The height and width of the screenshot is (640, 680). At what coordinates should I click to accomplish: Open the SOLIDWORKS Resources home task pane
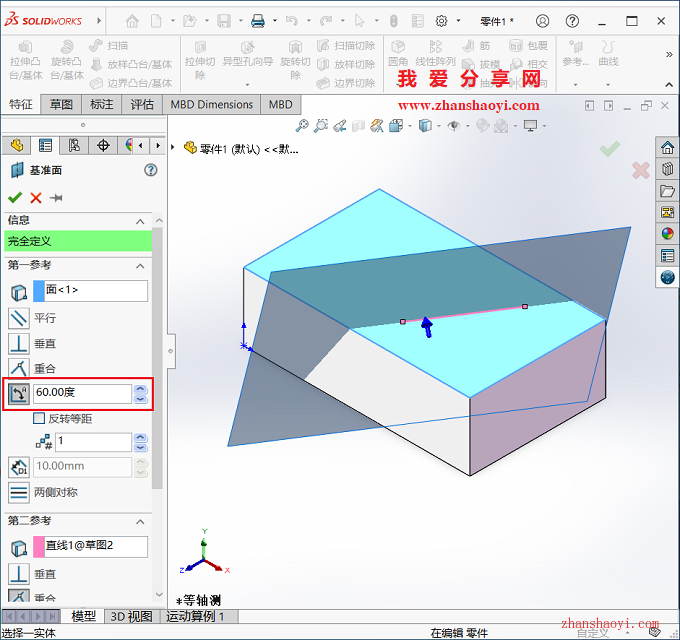(x=667, y=148)
